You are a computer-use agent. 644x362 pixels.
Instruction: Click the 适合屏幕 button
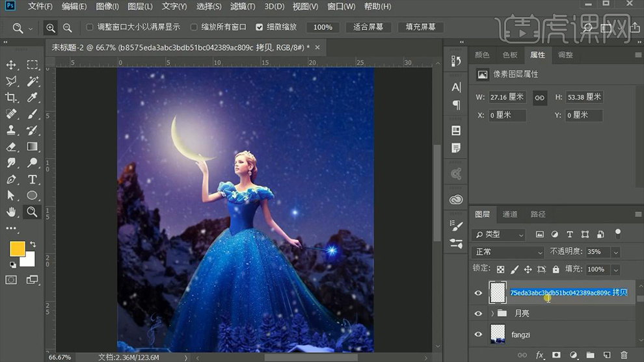[x=368, y=27]
